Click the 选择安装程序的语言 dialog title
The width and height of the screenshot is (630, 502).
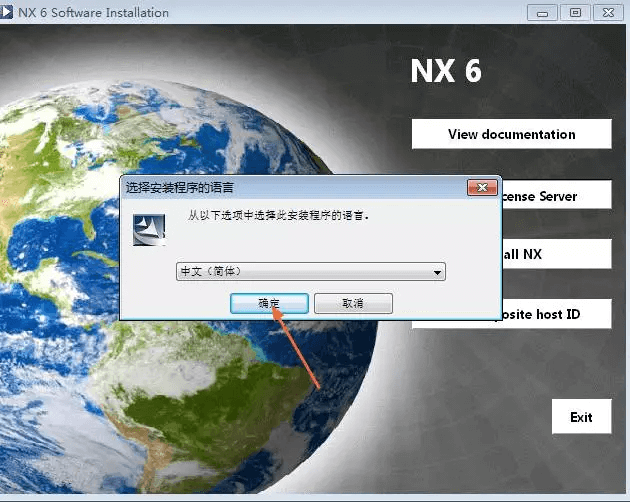coord(180,188)
